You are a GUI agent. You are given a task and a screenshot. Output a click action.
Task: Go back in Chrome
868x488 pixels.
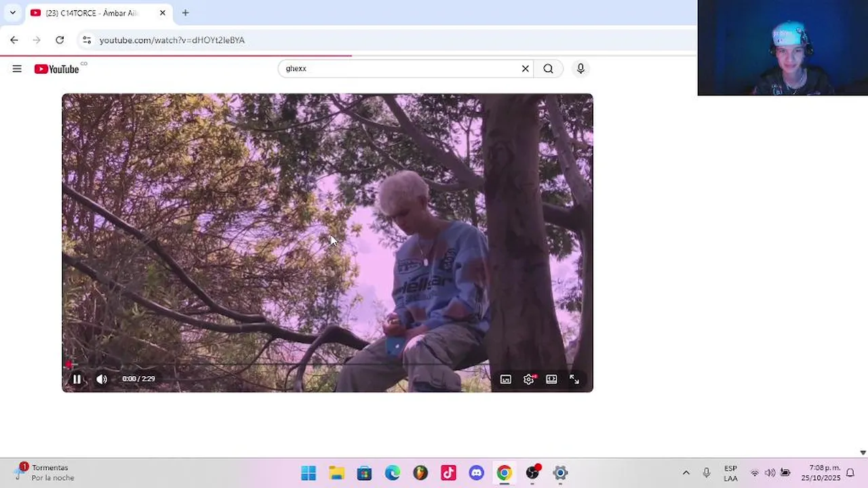pos(14,40)
